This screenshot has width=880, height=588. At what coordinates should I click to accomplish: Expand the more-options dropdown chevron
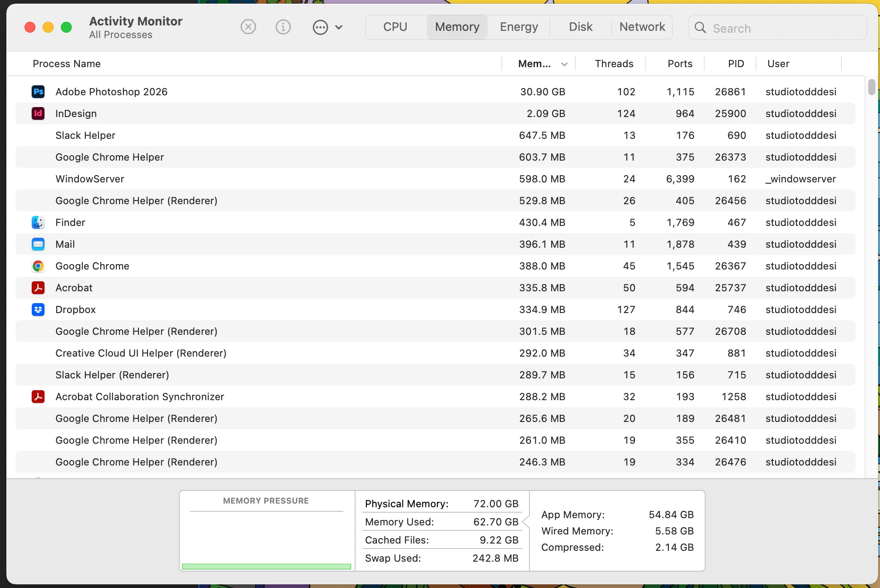[339, 27]
